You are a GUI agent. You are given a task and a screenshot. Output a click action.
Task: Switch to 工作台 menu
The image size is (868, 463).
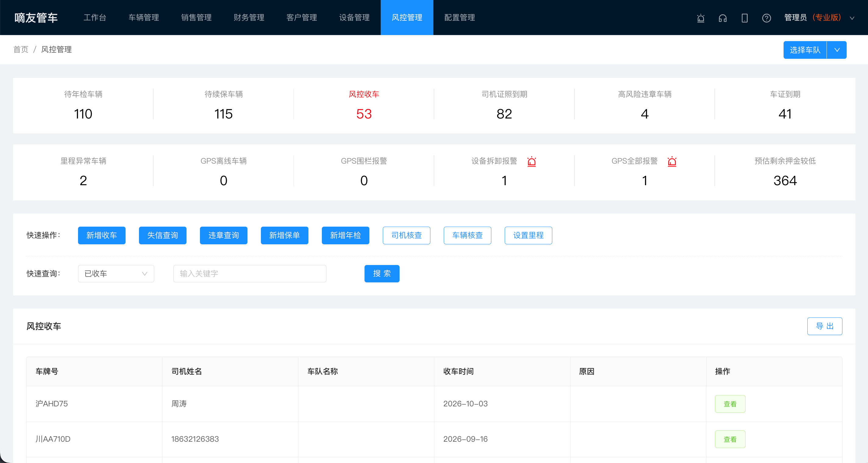[x=95, y=17]
